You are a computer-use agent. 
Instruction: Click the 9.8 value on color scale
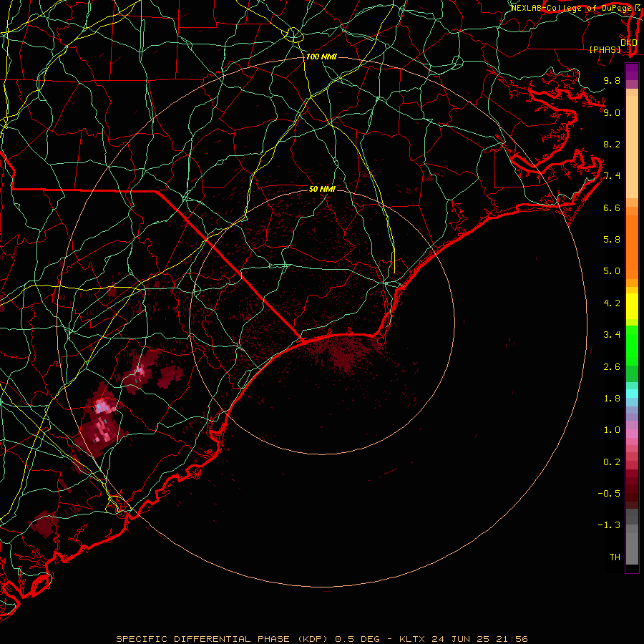[612, 81]
